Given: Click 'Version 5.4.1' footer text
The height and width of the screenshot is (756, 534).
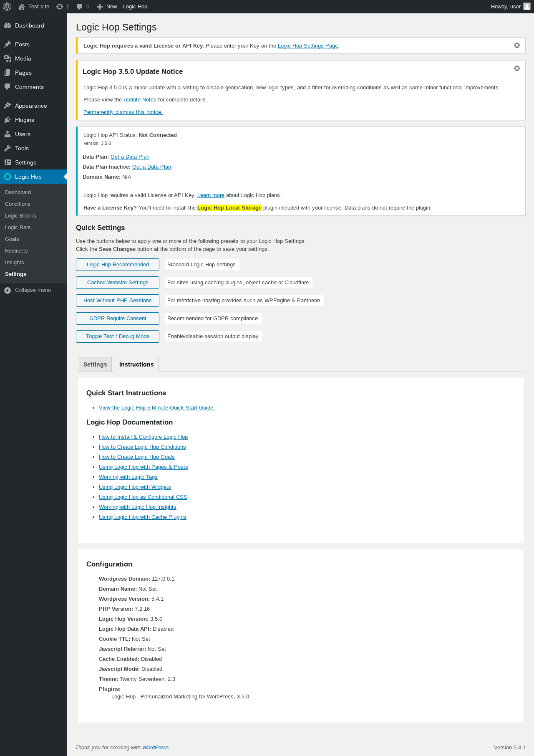Looking at the screenshot, I should [510, 748].
